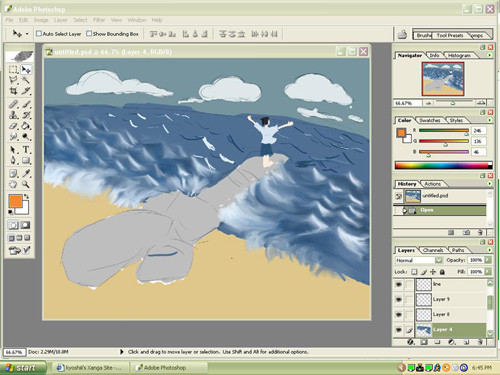Add a layer style from Layers panel
500x375 pixels.
[411, 342]
